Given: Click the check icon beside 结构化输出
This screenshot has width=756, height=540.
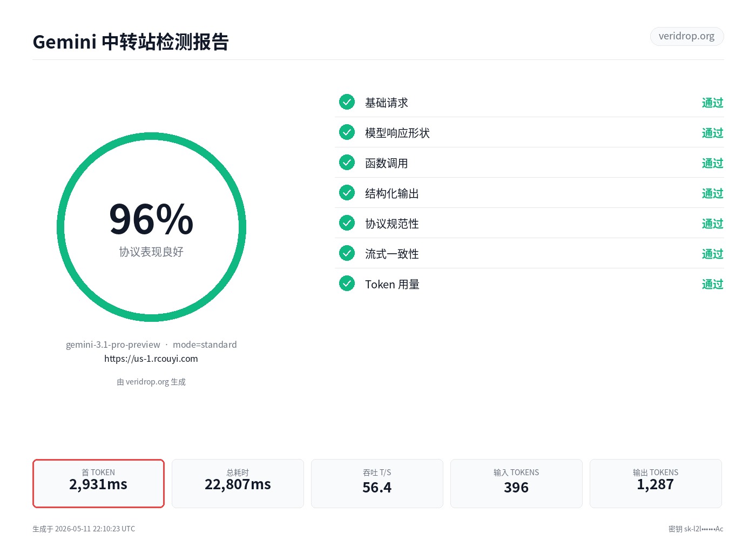Looking at the screenshot, I should click(347, 193).
